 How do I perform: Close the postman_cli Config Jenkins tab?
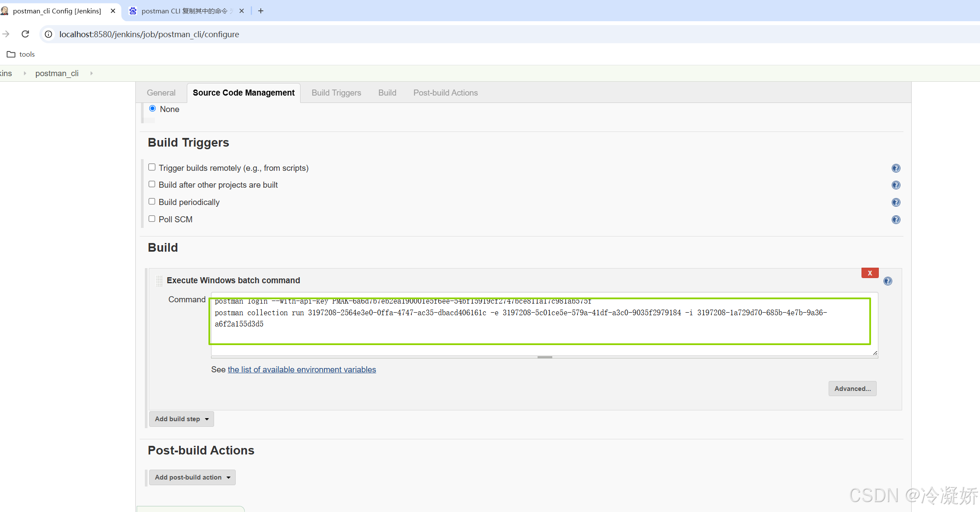tap(113, 11)
